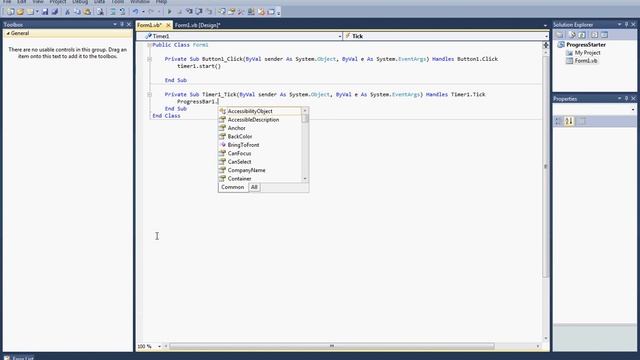640x360 pixels.
Task: Select BringToFront in IntelliSense list
Action: (260, 145)
